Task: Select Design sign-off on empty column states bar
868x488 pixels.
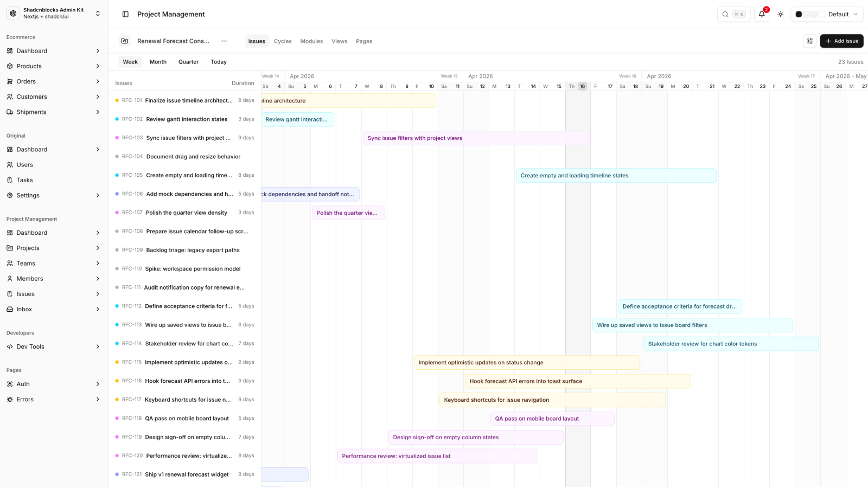Action: (x=476, y=438)
